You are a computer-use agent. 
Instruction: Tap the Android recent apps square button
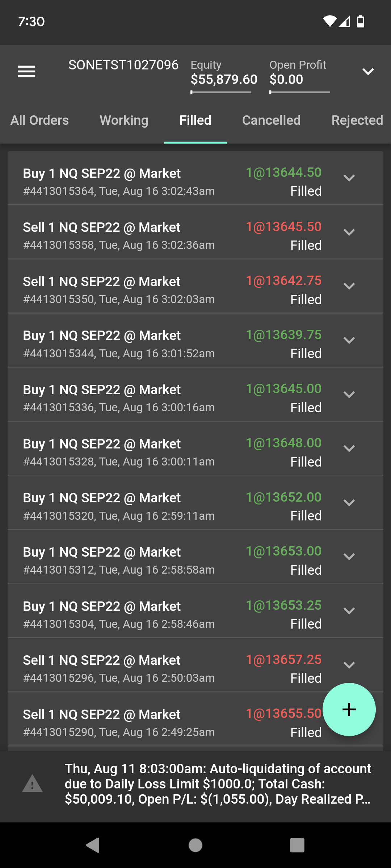pos(297,845)
